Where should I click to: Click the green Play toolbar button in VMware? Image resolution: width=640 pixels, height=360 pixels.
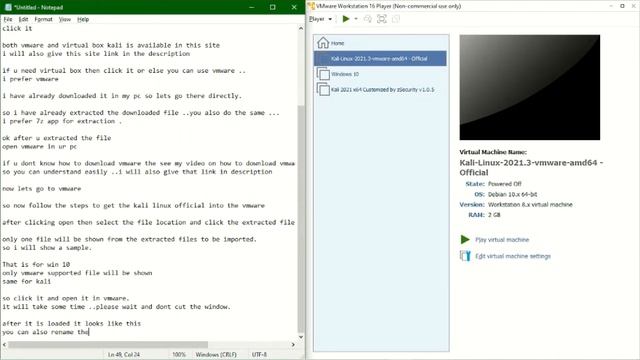click(x=346, y=19)
